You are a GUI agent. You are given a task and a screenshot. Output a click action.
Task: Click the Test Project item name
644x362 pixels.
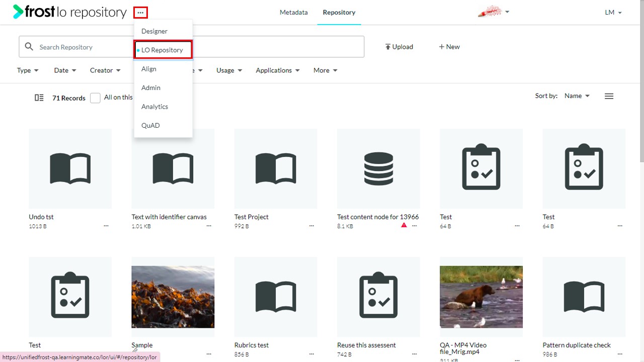[x=252, y=217]
